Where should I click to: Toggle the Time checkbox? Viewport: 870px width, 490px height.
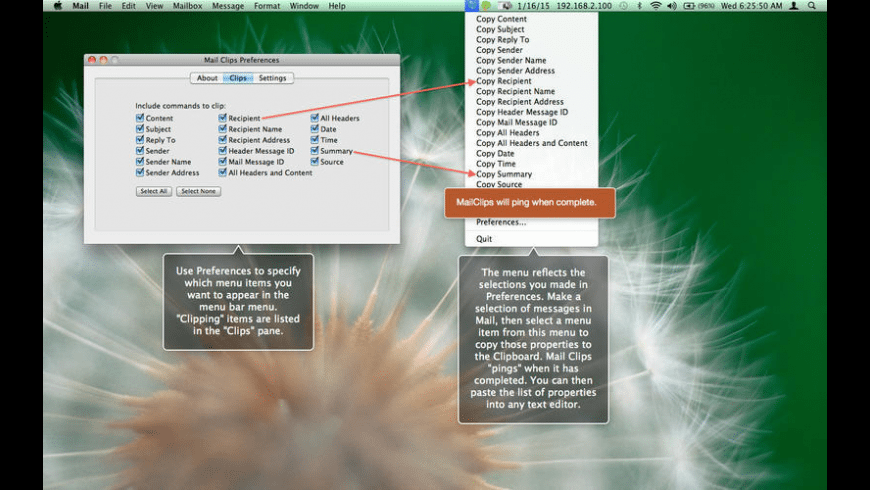[x=315, y=139]
